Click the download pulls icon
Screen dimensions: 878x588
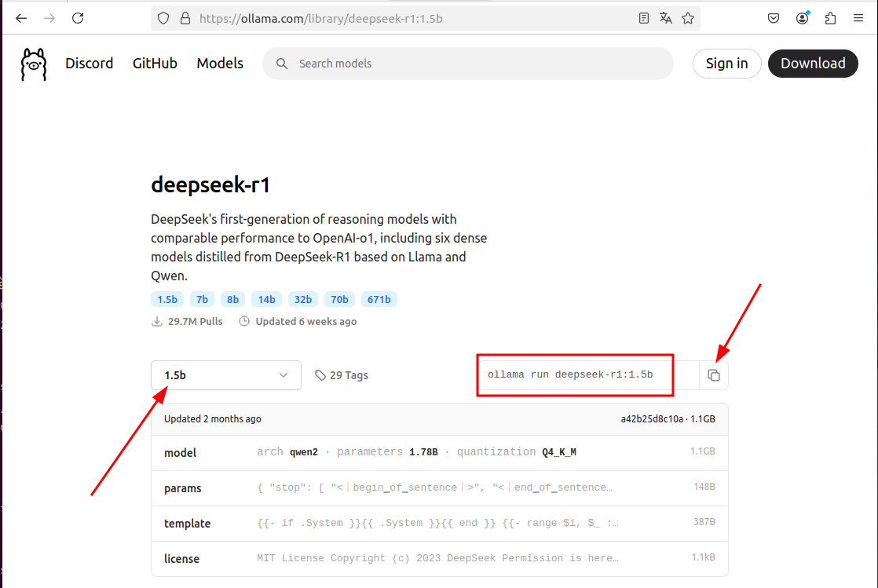(157, 321)
